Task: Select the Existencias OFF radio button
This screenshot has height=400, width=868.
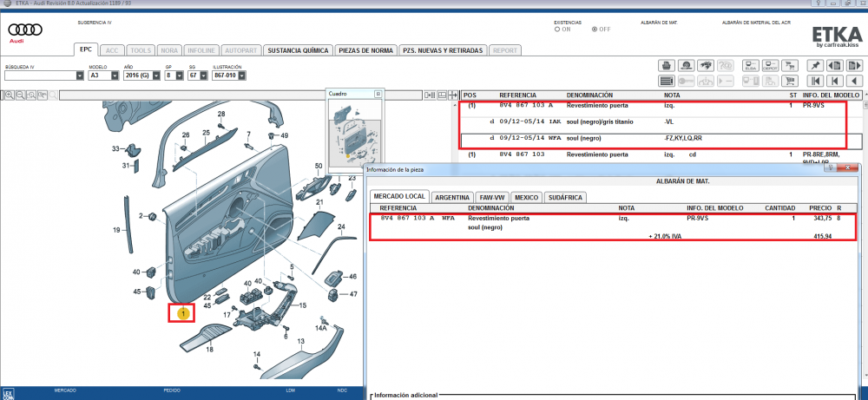Action: click(595, 29)
